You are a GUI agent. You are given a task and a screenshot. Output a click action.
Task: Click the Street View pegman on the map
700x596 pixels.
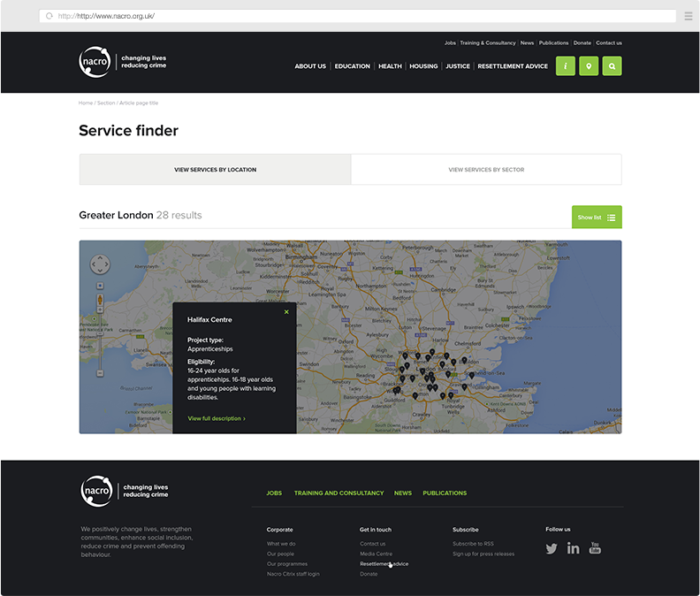point(100,300)
